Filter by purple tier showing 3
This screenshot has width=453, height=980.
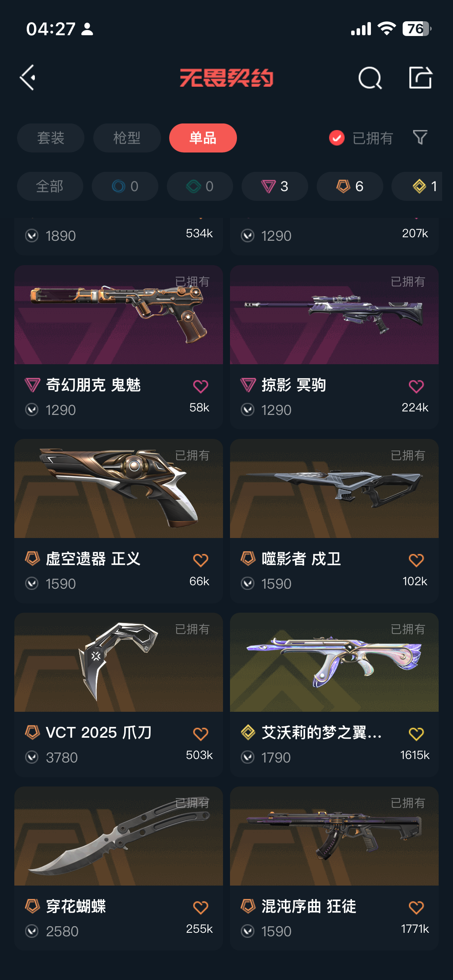tap(275, 186)
